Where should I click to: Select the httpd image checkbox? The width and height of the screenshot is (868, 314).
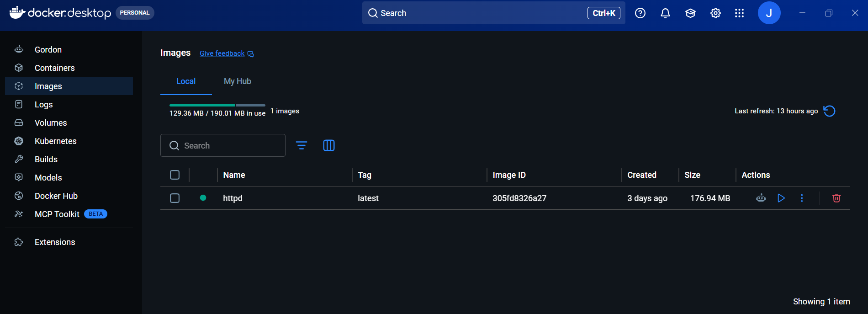click(x=175, y=198)
